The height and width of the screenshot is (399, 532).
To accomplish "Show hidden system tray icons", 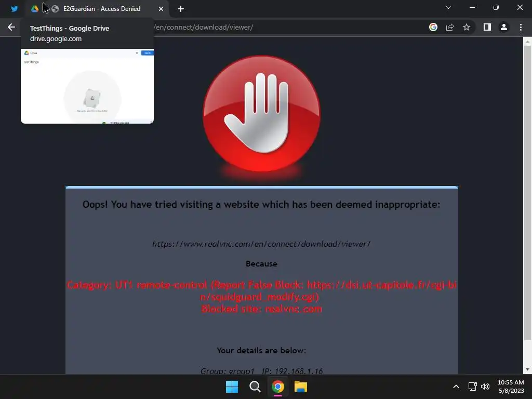I will (456, 387).
